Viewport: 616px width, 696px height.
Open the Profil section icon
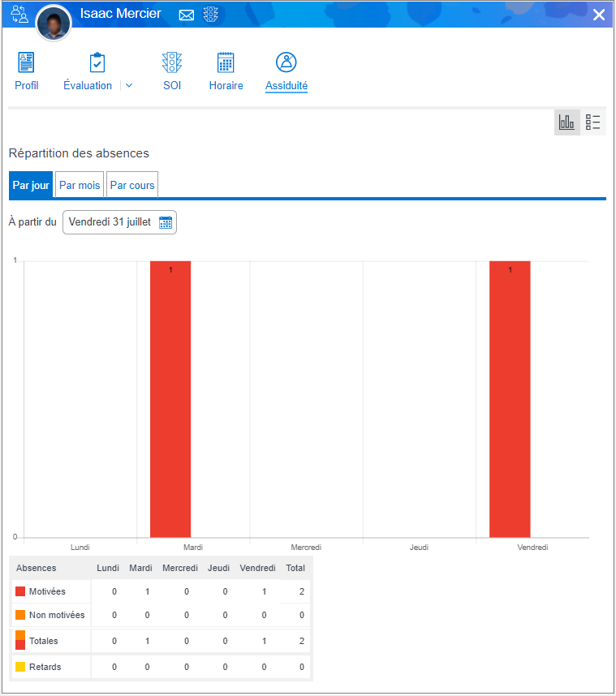[x=26, y=63]
